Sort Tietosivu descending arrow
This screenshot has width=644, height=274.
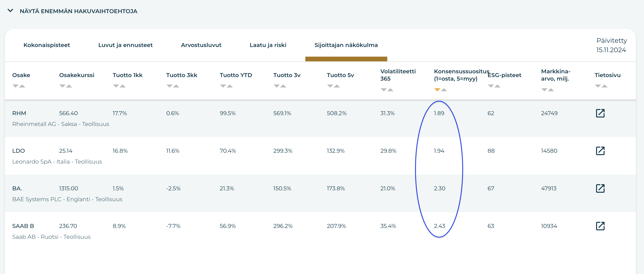tap(598, 86)
